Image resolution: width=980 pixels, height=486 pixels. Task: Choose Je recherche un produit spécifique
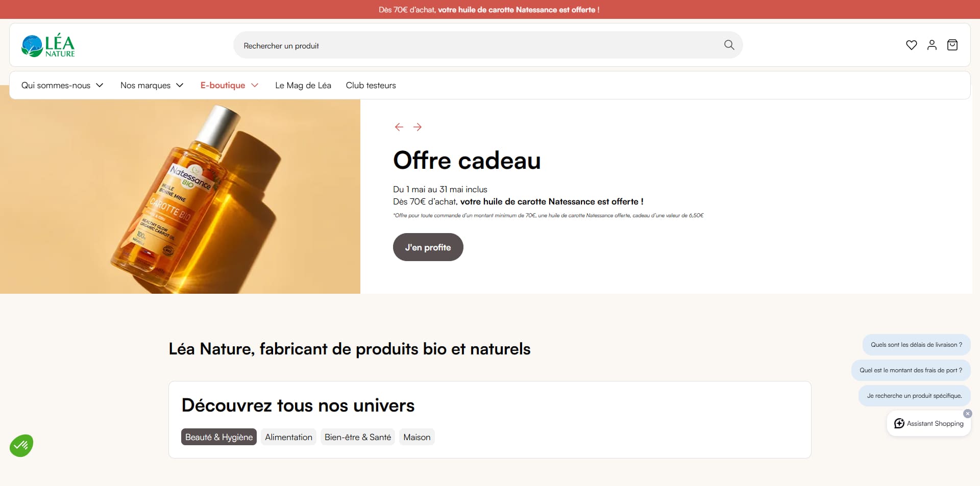point(914,396)
